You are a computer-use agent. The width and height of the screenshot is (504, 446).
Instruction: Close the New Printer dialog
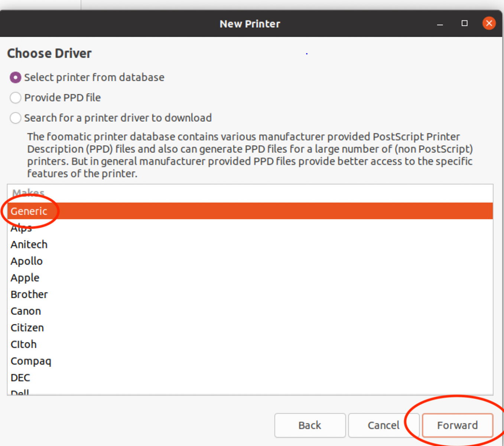tap(489, 23)
